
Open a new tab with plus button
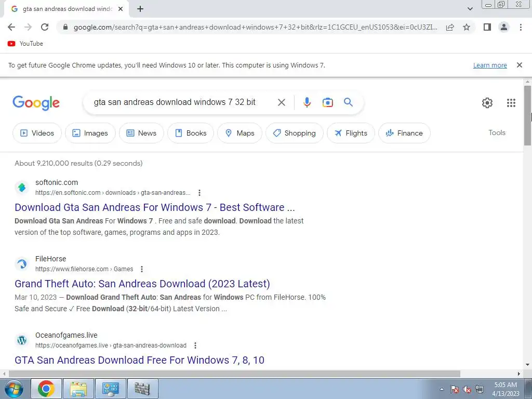coord(140,9)
